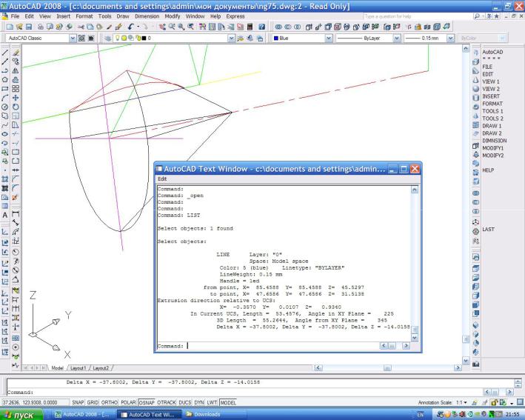Image resolution: width=525 pixels, height=420 pixels.
Task: Select the Multiline Text tool (A icon)
Action: pyautogui.click(x=4, y=215)
